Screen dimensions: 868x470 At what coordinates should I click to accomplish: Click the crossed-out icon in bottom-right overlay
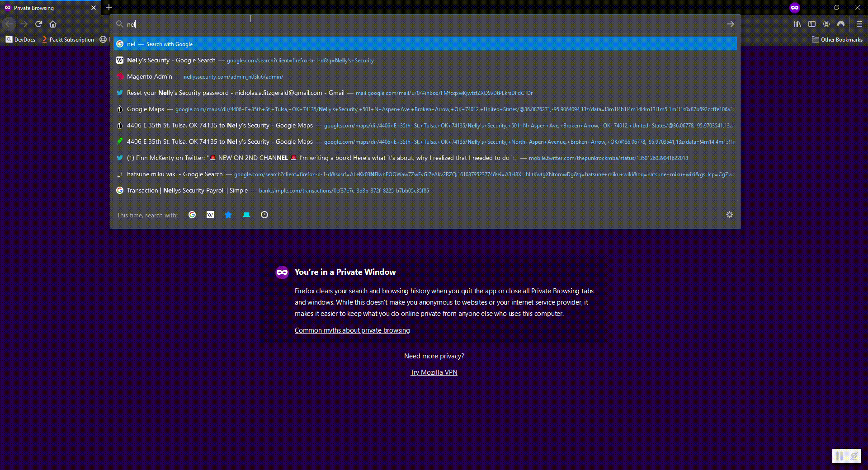(x=854, y=456)
